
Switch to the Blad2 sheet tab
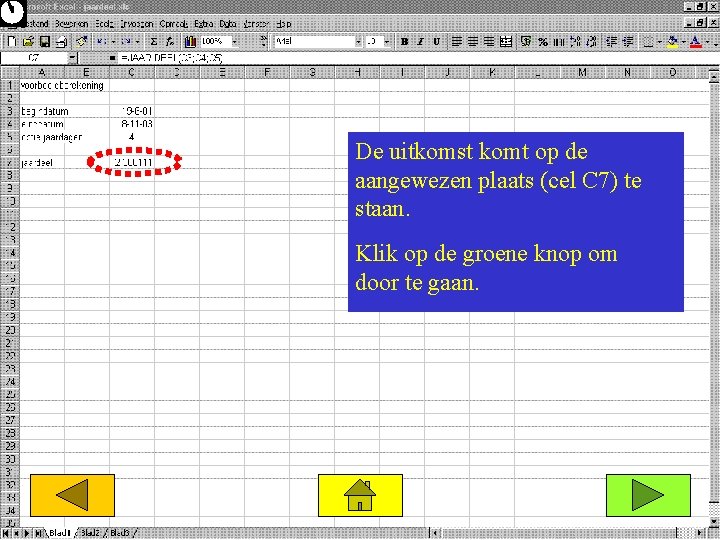coord(90,533)
